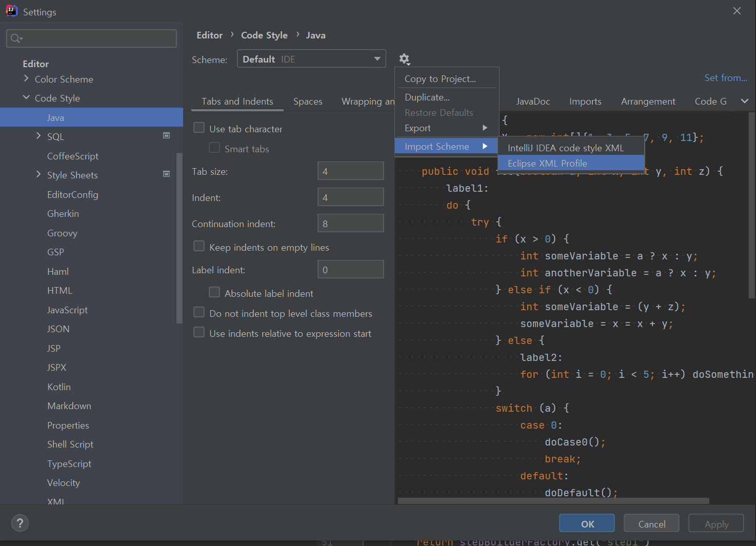Collapse the Code Style tree node
The image size is (756, 546).
[x=26, y=97]
